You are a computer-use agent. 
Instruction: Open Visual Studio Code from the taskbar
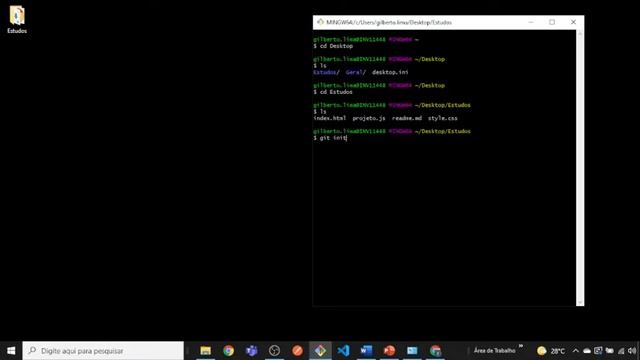click(343, 351)
